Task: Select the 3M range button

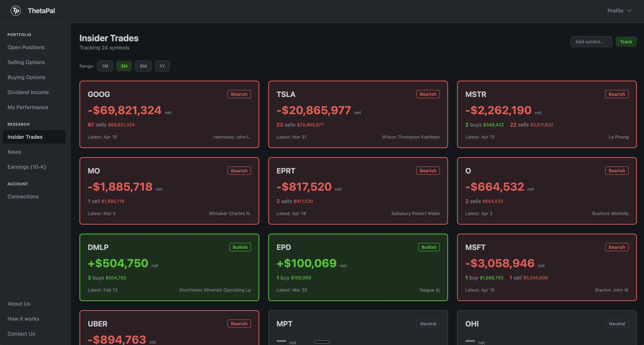Action: (x=124, y=66)
